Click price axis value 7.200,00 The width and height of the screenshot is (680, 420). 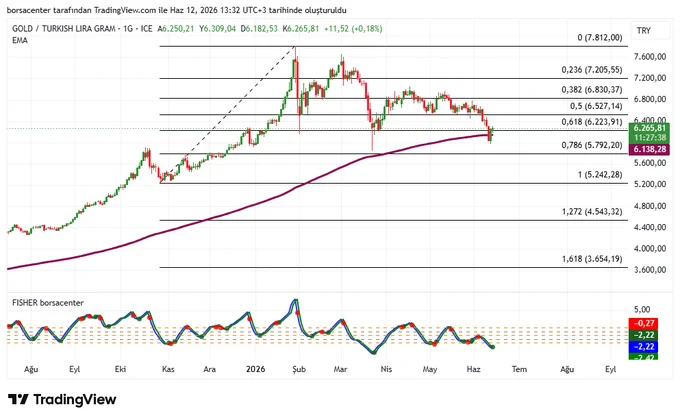pos(650,78)
